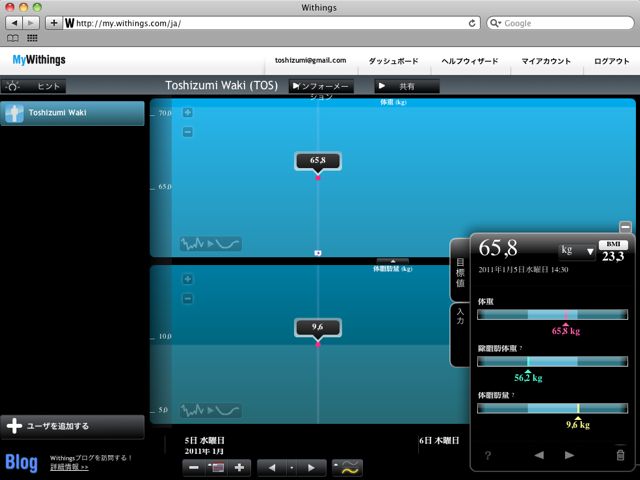
Task: Click ユーザを追加する add user button
Action: tap(72, 427)
